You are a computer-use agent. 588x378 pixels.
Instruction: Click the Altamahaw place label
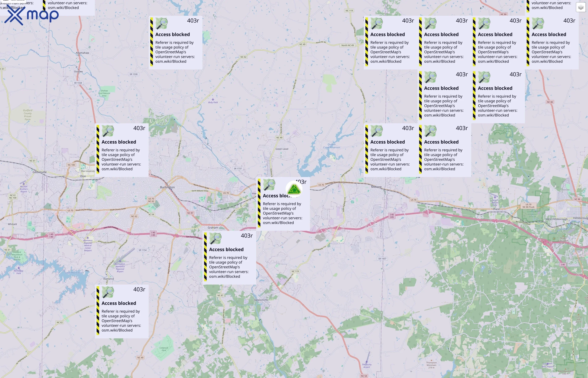click(83, 53)
